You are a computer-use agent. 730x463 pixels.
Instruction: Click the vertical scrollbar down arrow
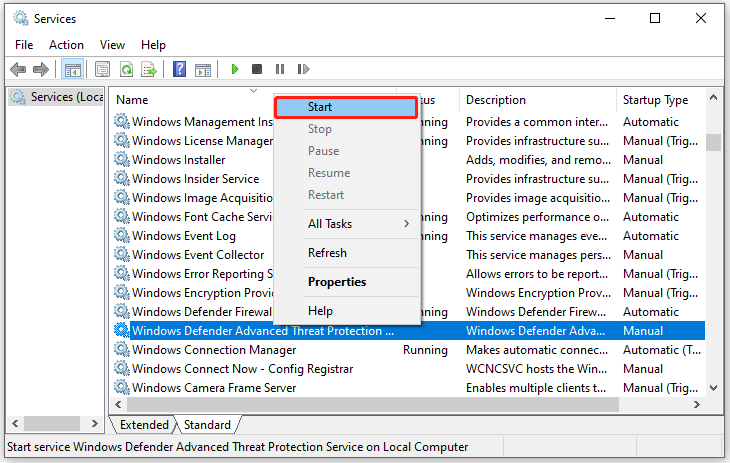713,388
